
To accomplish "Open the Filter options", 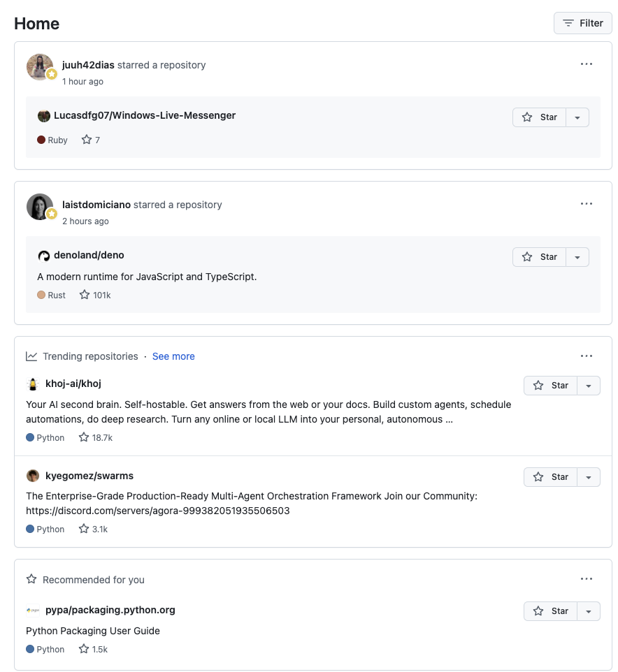I will (x=582, y=22).
